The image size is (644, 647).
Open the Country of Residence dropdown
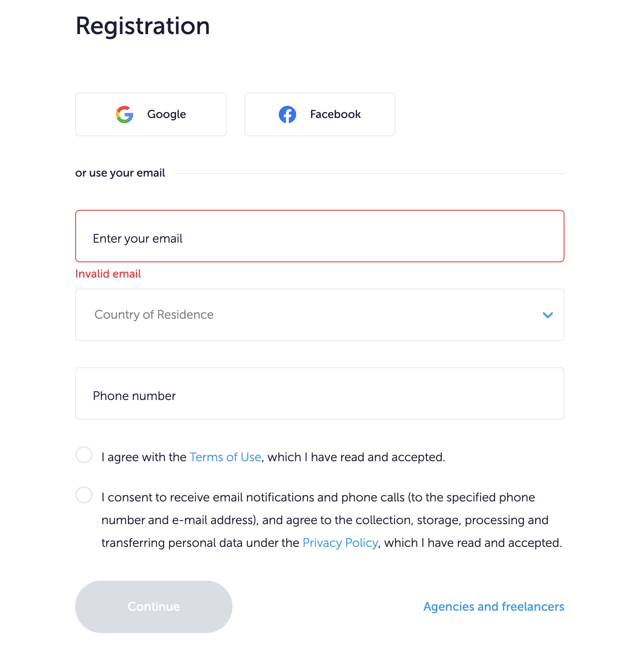pos(320,315)
